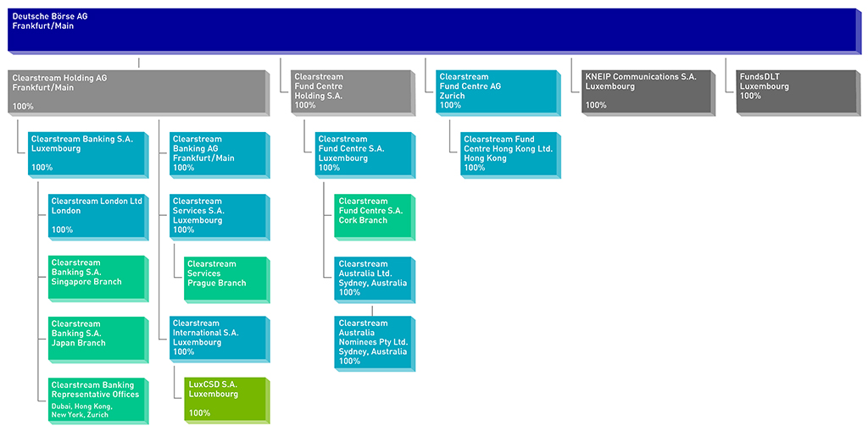Select the Clearstream Fund Centre S.A. Cork Branch box
This screenshot has width=868, height=431.
tap(375, 216)
